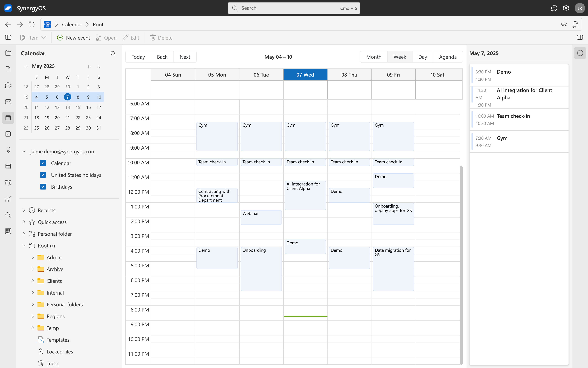Open the info panel icon
This screenshot has height=368, width=588.
(580, 53)
